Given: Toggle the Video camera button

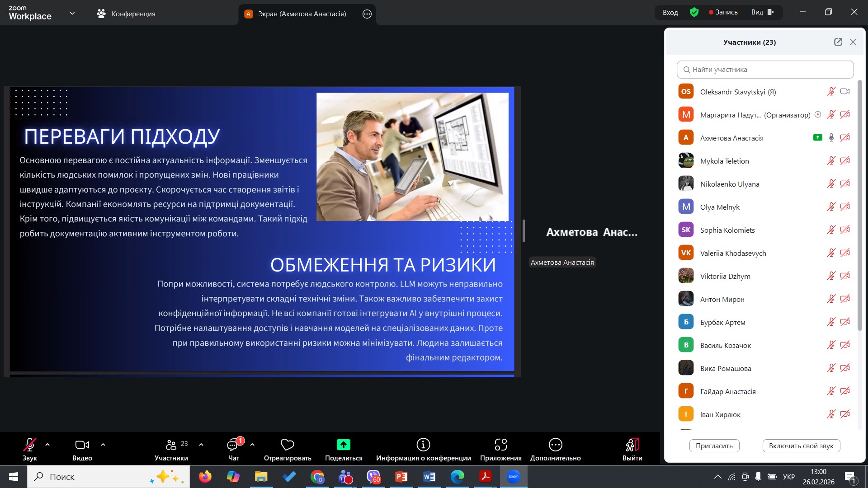Looking at the screenshot, I should (82, 445).
